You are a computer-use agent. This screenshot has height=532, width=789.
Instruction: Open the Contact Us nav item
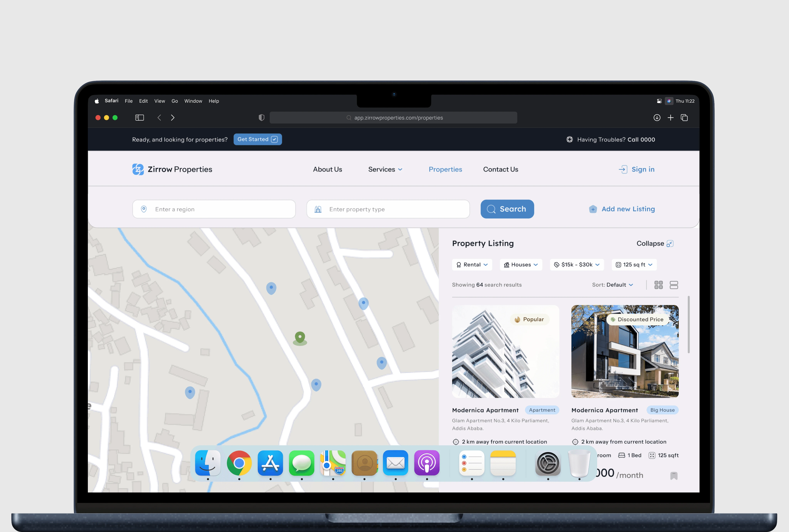[x=500, y=169]
